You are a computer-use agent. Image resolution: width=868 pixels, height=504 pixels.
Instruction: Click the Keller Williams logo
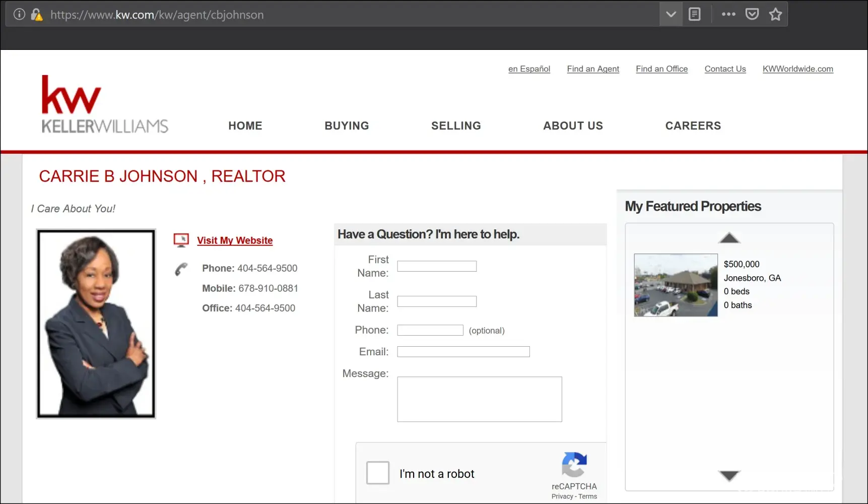coord(104,104)
